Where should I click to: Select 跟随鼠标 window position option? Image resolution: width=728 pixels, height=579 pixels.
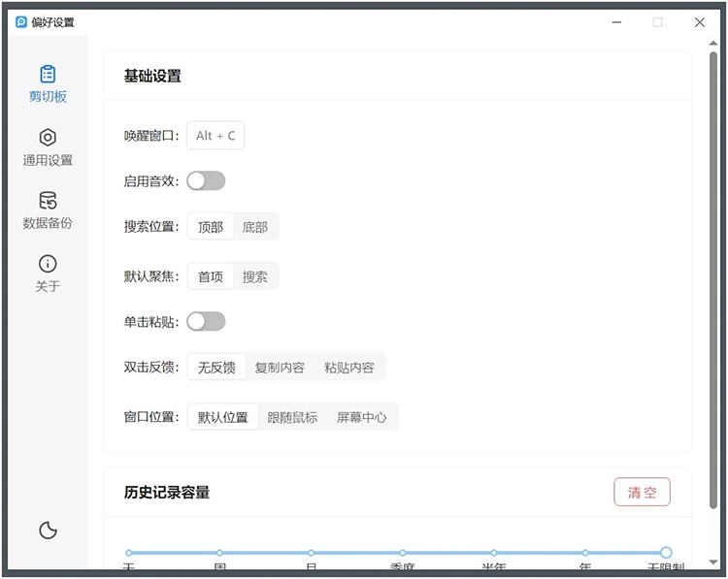click(x=292, y=417)
